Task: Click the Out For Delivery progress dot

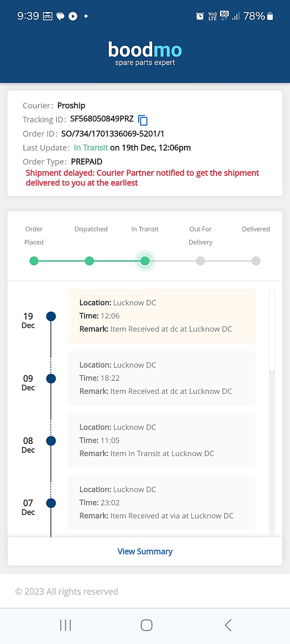Action: 201,261
